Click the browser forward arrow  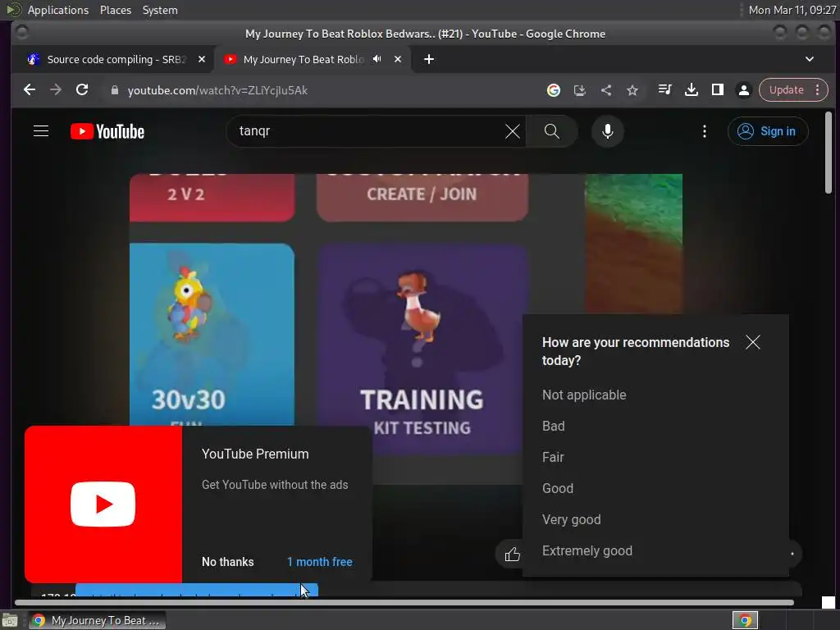tap(56, 90)
